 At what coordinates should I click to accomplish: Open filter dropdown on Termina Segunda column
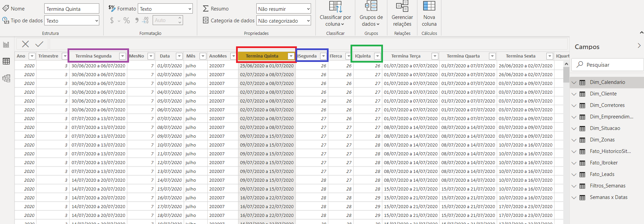click(123, 56)
